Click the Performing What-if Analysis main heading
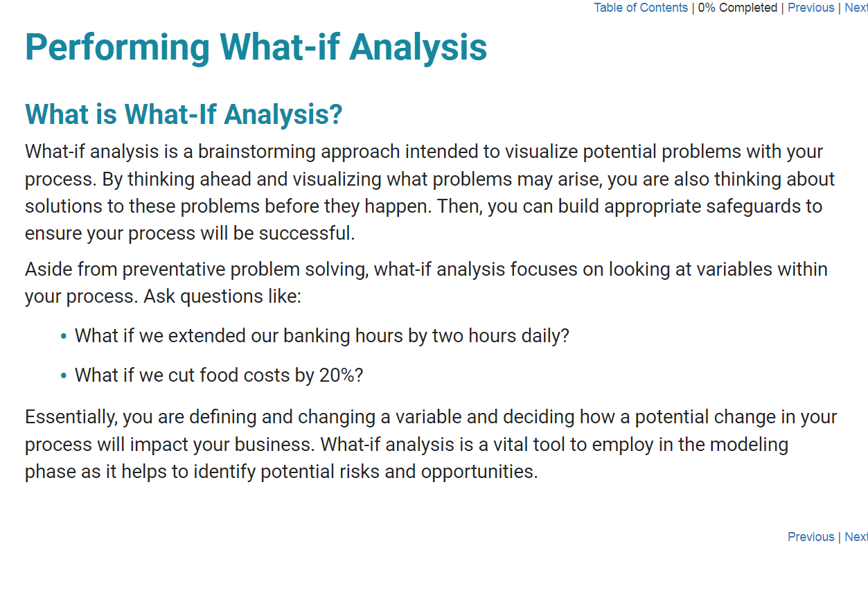Screen dimensions: 868x593 coord(256,47)
